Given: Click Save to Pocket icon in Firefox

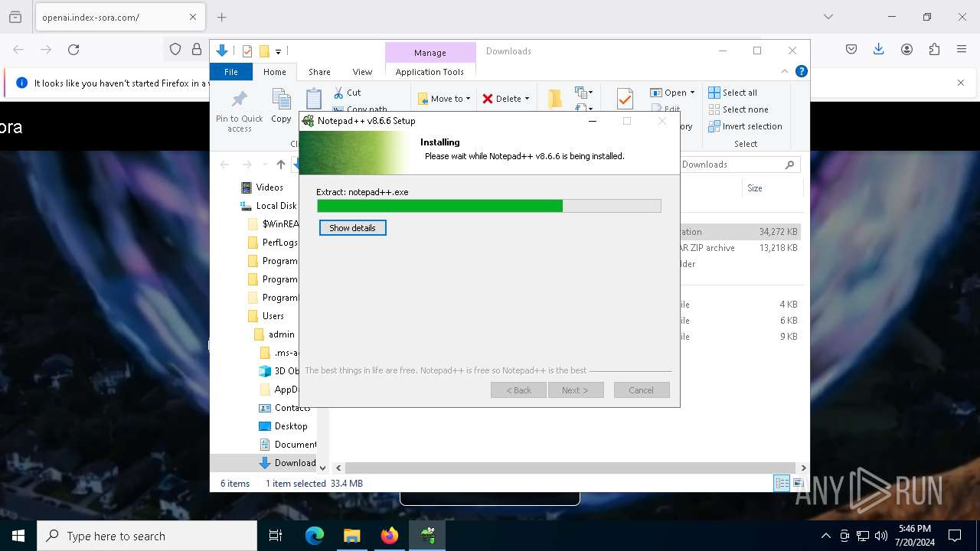Looking at the screenshot, I should (x=851, y=50).
